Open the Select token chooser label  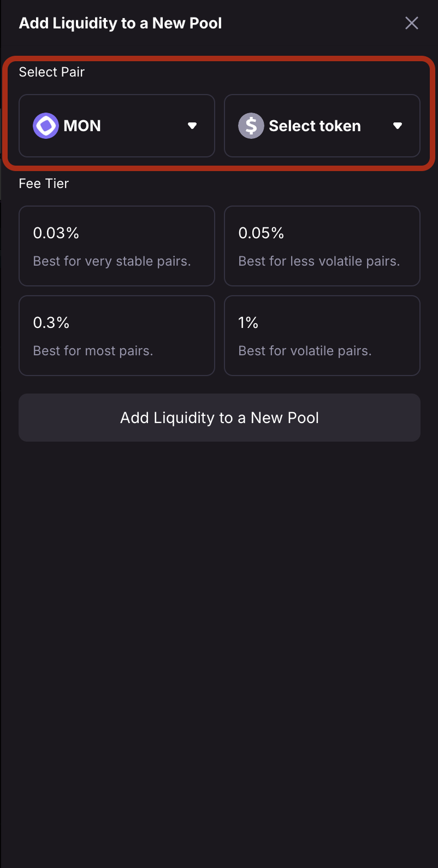315,126
